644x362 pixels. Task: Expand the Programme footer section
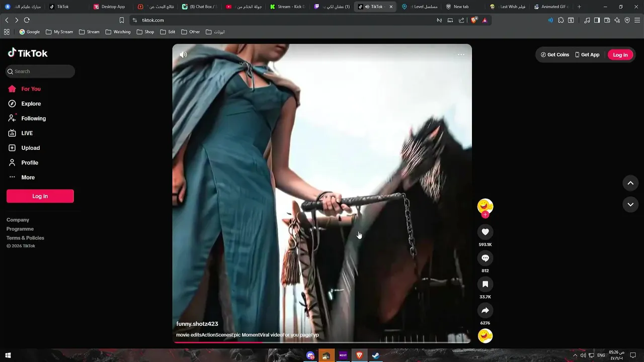click(x=20, y=229)
